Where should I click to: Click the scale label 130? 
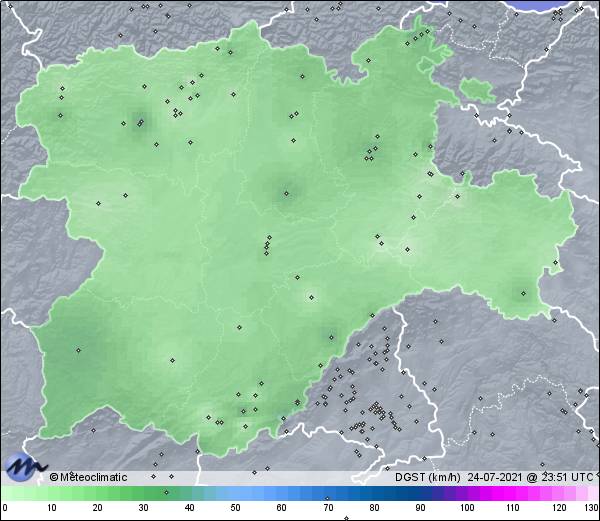(592, 508)
